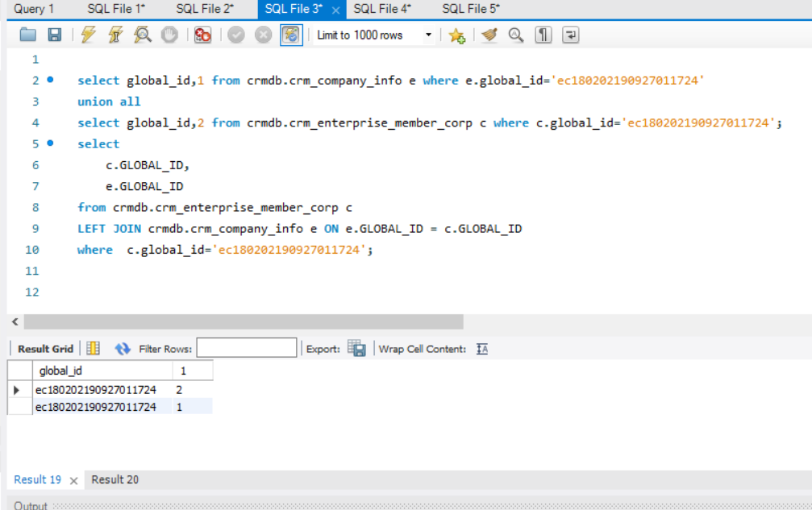Run Explain plan magnifier-lightning icon
This screenshot has width=812, height=510.
point(143,35)
